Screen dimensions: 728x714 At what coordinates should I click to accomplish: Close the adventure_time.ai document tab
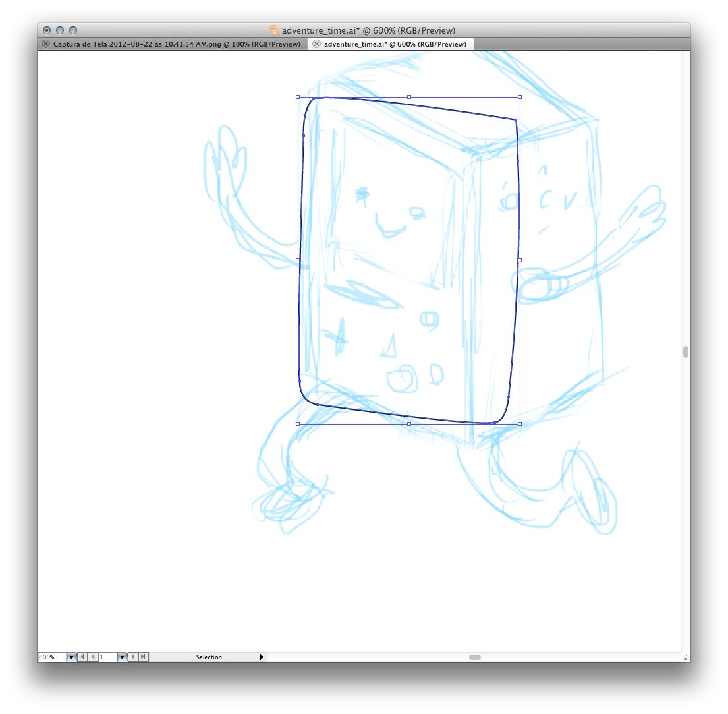pos(316,44)
